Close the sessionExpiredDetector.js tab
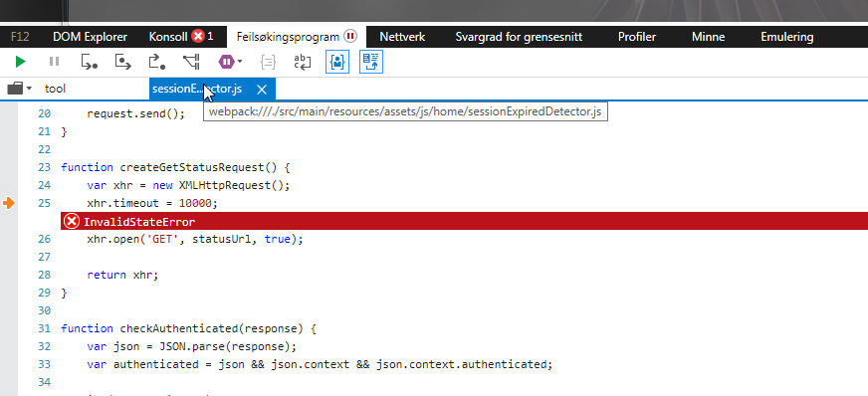 [262, 89]
